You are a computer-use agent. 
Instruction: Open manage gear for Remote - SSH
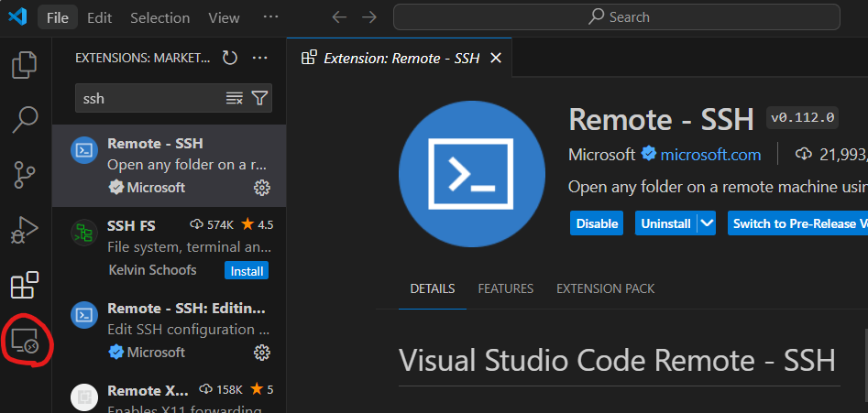click(x=261, y=188)
